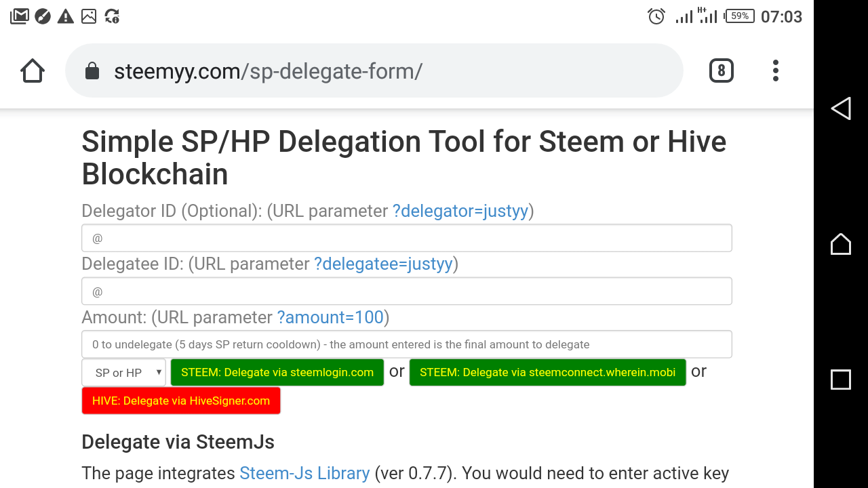Click the 'Amount:' label text

click(115, 317)
